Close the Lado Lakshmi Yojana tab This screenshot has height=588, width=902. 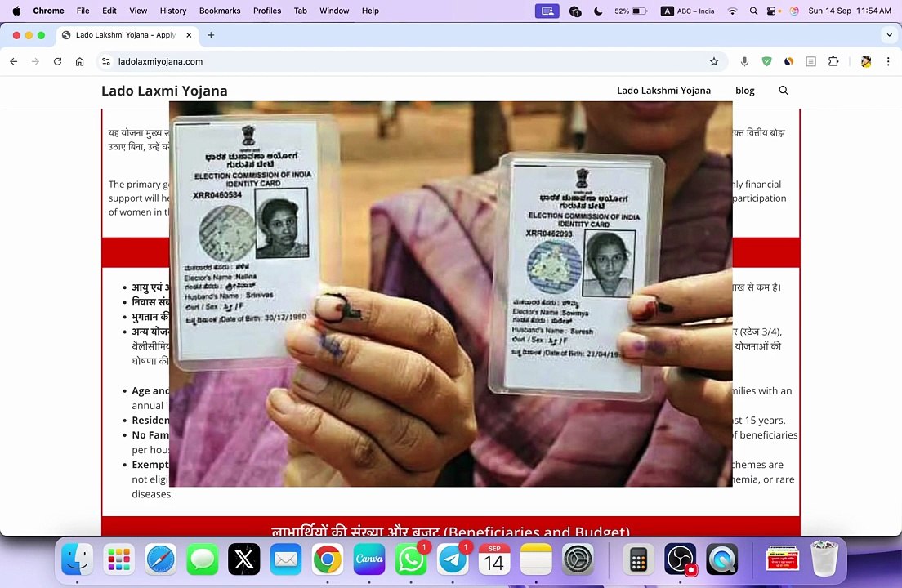coord(189,35)
